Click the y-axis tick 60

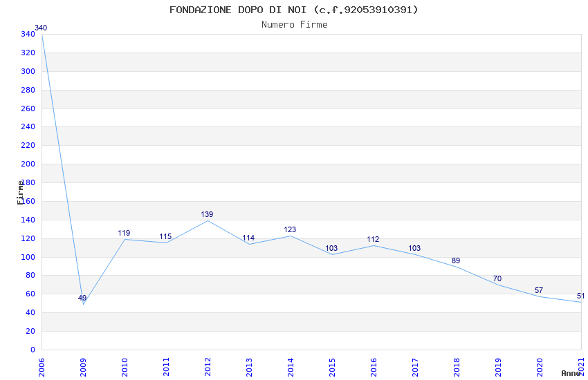pyautogui.click(x=30, y=294)
